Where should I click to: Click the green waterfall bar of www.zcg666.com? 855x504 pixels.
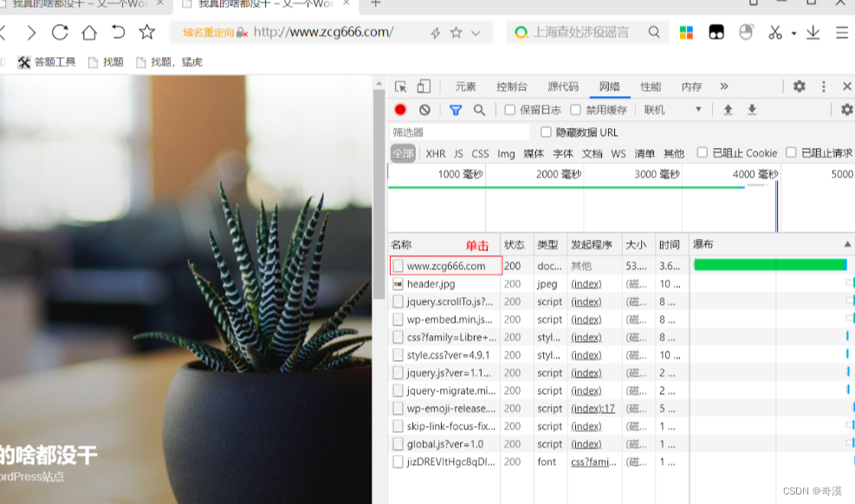click(x=770, y=265)
